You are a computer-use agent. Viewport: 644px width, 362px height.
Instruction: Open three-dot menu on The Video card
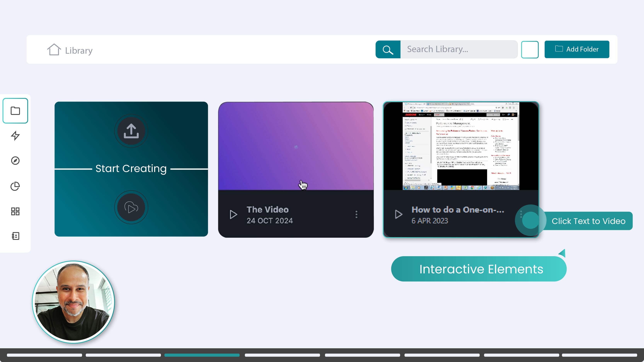click(356, 214)
